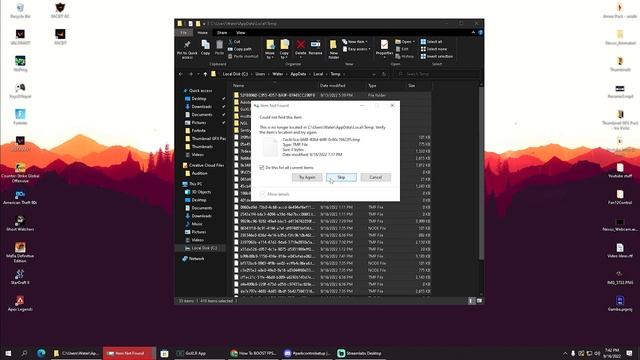This screenshot has height=360, width=640.
Task: Open the File tab
Action: (184, 33)
